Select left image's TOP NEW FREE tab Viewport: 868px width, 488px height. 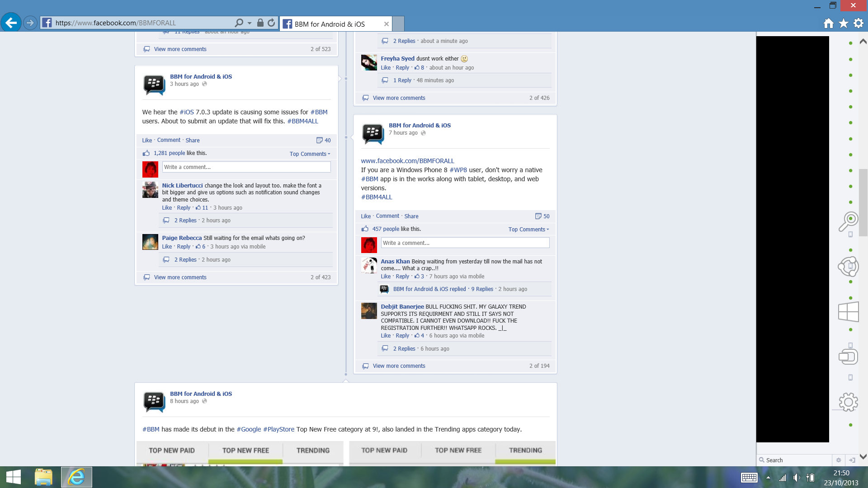click(245, 451)
